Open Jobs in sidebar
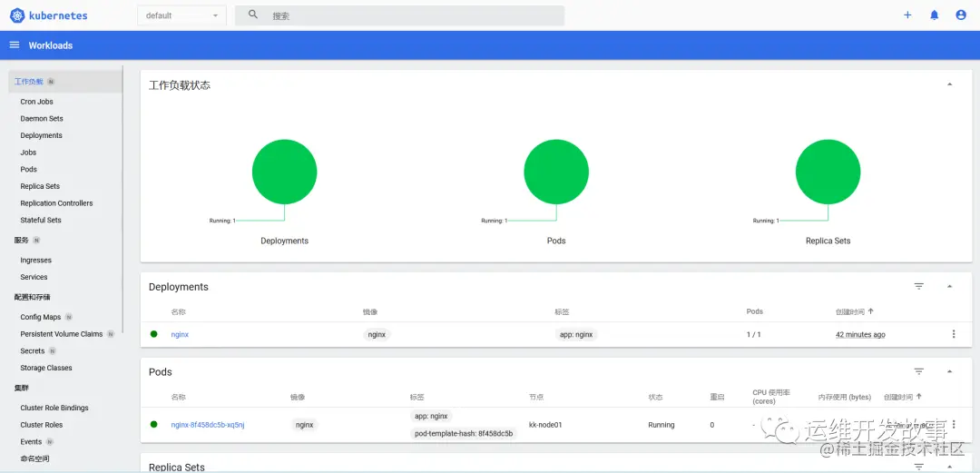The height and width of the screenshot is (473, 980). (28, 152)
